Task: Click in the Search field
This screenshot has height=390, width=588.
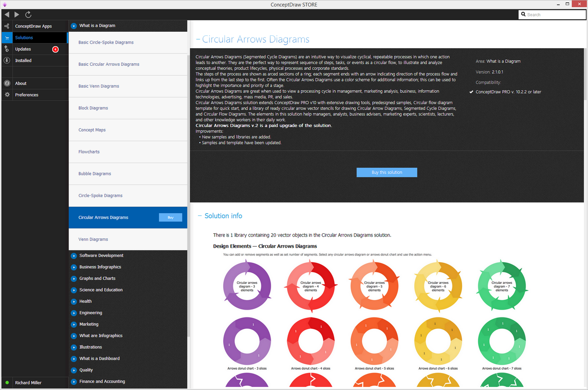Action: [552, 15]
